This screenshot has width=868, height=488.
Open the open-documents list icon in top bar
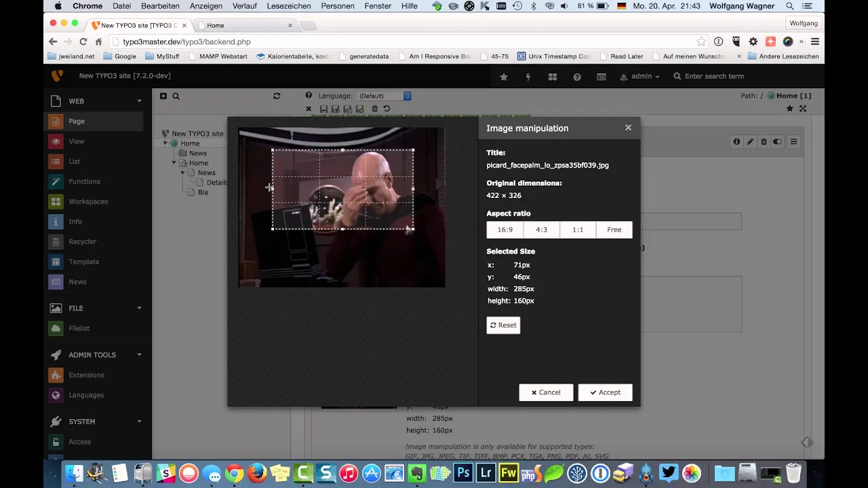pos(601,77)
